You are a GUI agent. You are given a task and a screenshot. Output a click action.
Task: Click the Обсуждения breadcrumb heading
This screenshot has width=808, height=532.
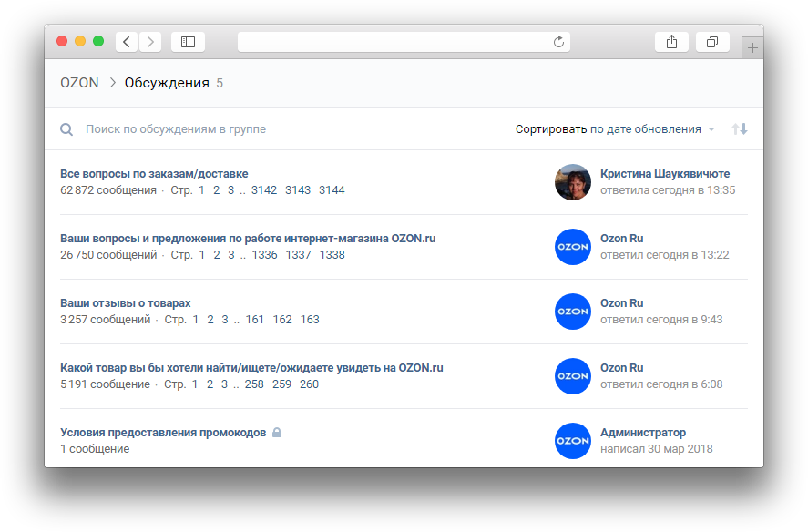tap(167, 83)
